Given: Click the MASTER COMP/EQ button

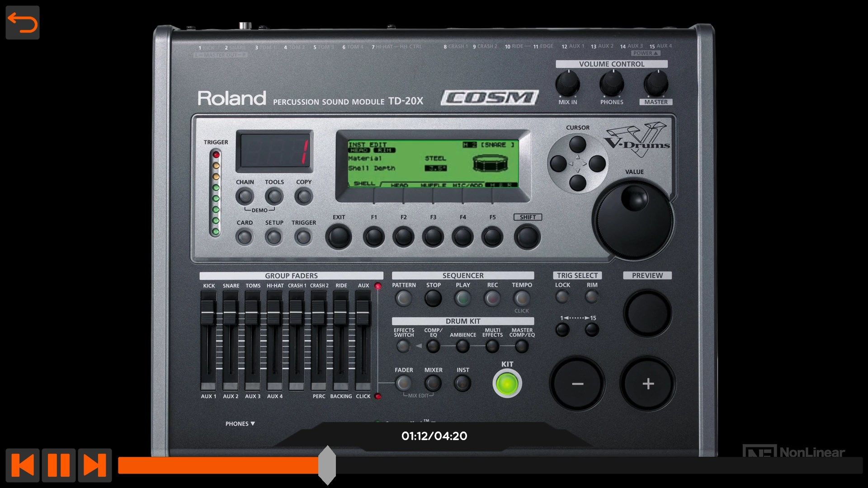Looking at the screenshot, I should (x=522, y=347).
